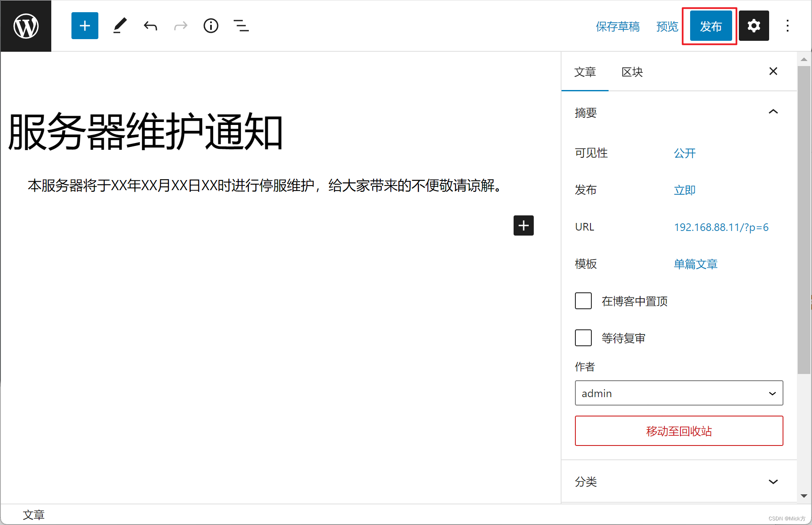
Task: Open the document info details icon
Action: pyautogui.click(x=211, y=26)
